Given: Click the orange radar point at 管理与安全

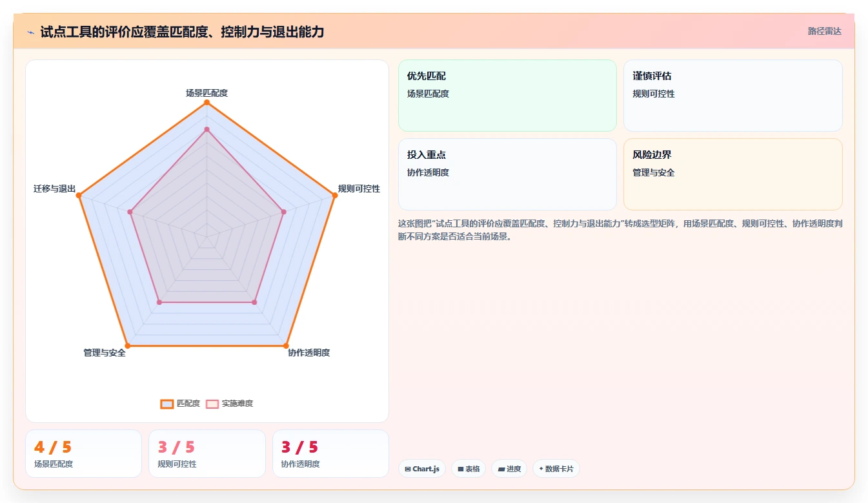Looking at the screenshot, I should tap(128, 346).
